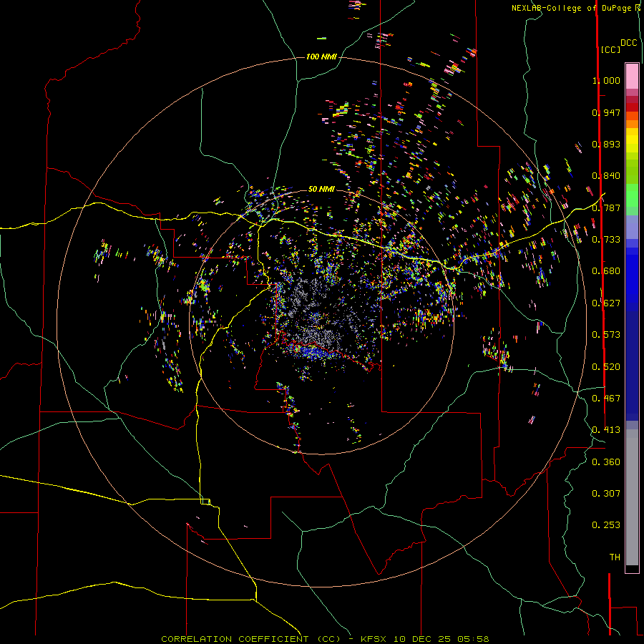644x644 pixels.
Task: Select the 0.413 legend value
Action: pyautogui.click(x=606, y=430)
